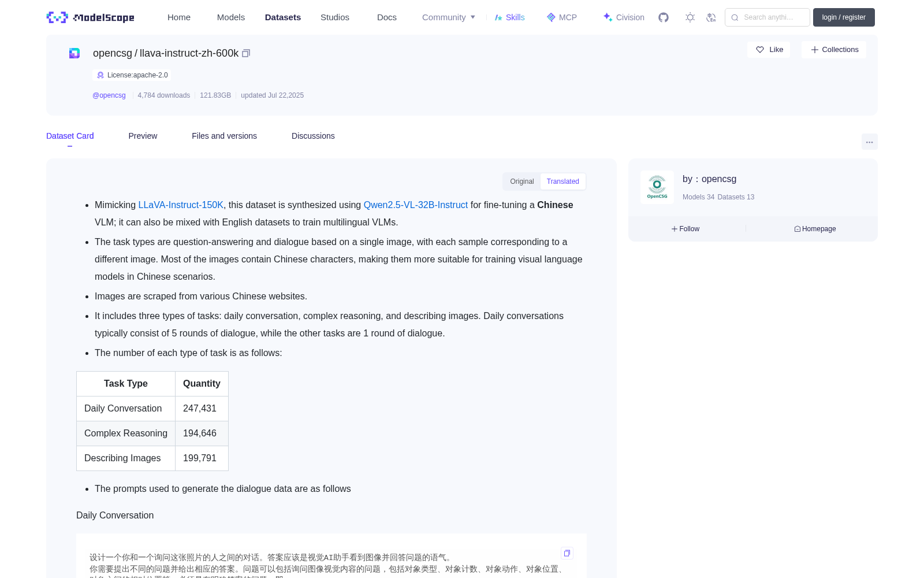Visit the opencsg Homepage
The width and height of the screenshot is (924, 578).
tap(815, 229)
